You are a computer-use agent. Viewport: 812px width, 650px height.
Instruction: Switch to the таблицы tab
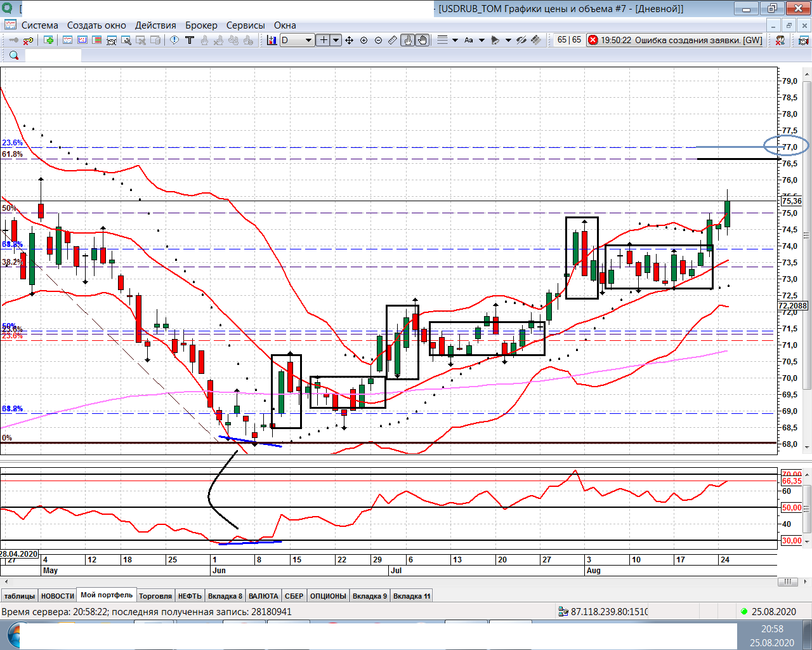click(x=20, y=596)
